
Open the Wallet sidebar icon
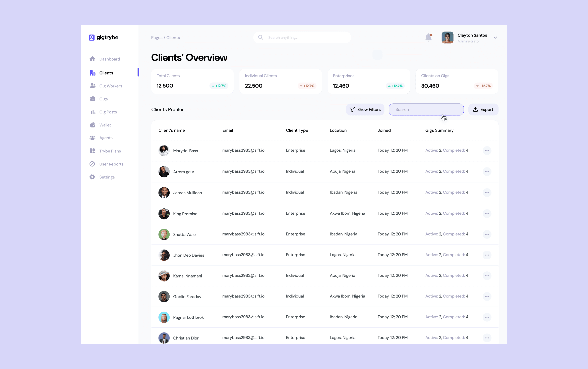[x=93, y=125]
